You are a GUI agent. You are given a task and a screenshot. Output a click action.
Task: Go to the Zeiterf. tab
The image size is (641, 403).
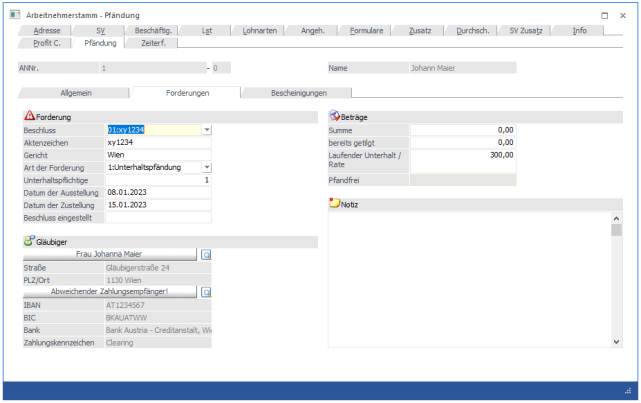tap(153, 43)
